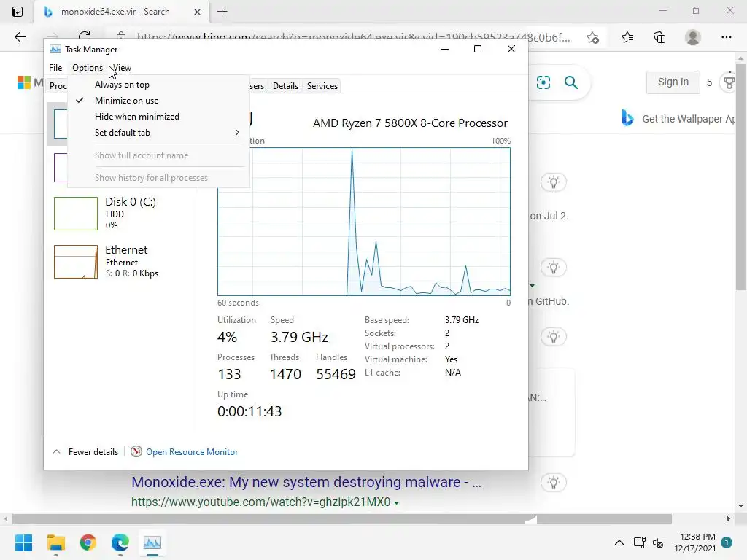The height and width of the screenshot is (560, 747).
Task: Open Monoxide.exe system destroying malware result
Action: [x=306, y=483]
